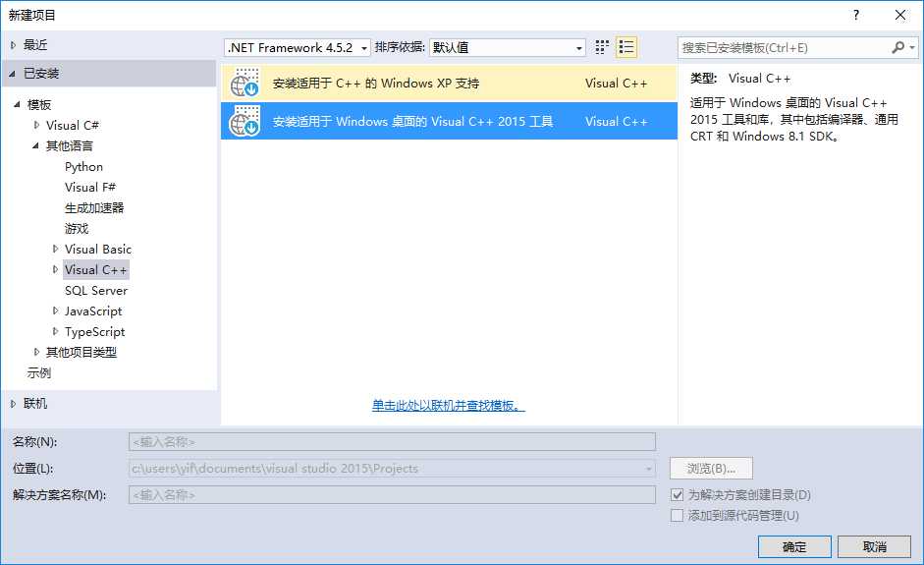
Task: Click the Windows XP support template icon
Action: [x=245, y=83]
